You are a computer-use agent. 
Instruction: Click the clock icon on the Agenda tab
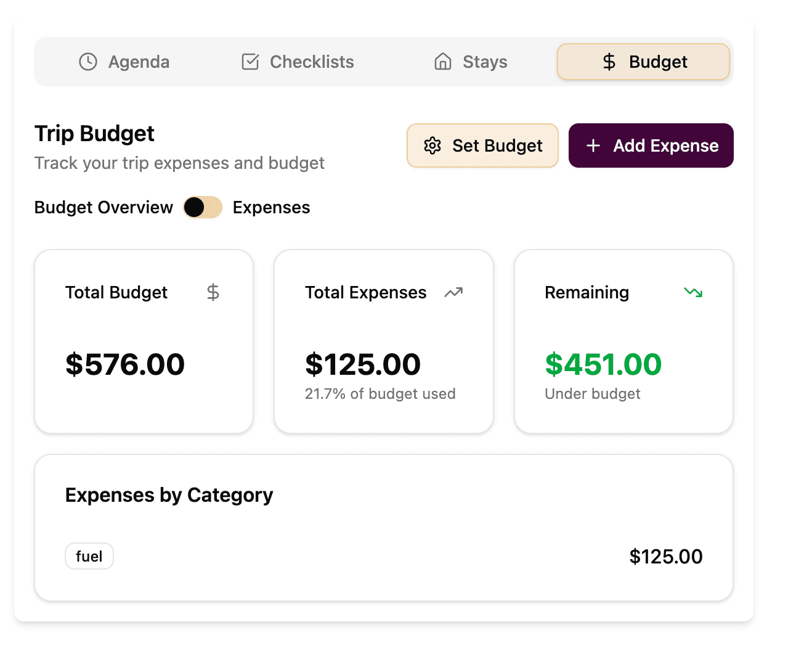point(87,62)
